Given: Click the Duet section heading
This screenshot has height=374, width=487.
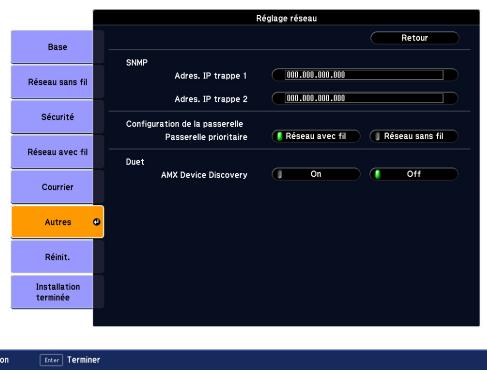Looking at the screenshot, I should pyautogui.click(x=135, y=162).
